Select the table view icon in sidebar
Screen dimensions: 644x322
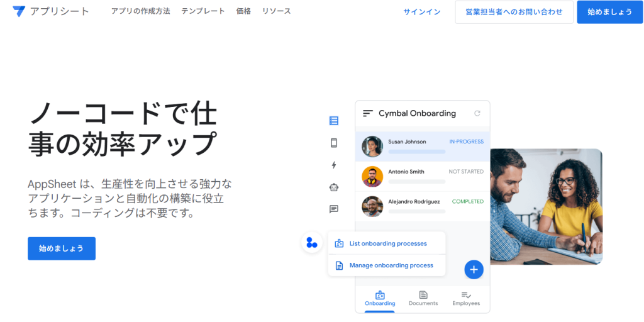[334, 121]
